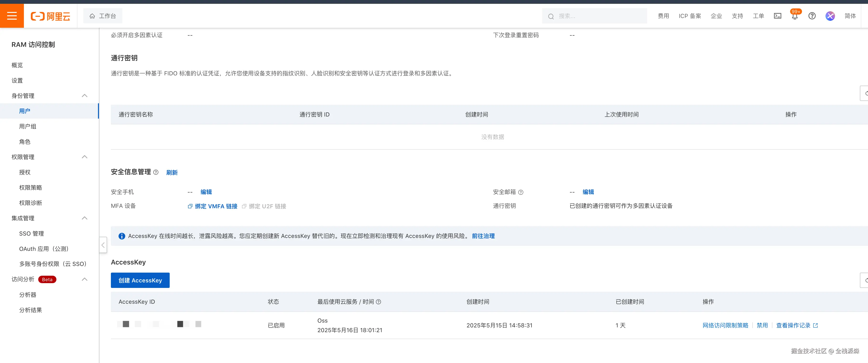Open the info icon next to 安全邮箱
This screenshot has height=363, width=868.
[x=521, y=192]
